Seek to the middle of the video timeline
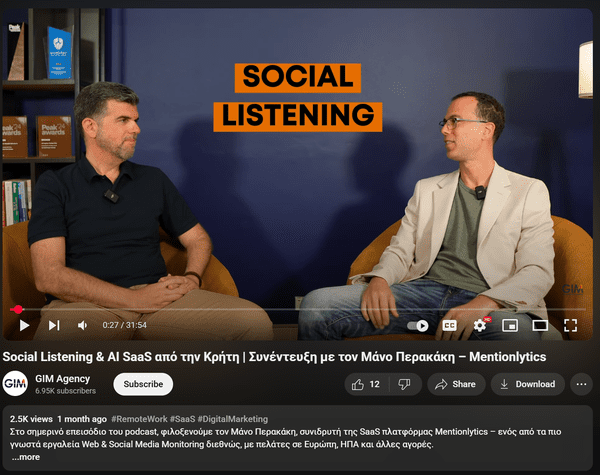The height and width of the screenshot is (475, 600). coord(298,309)
